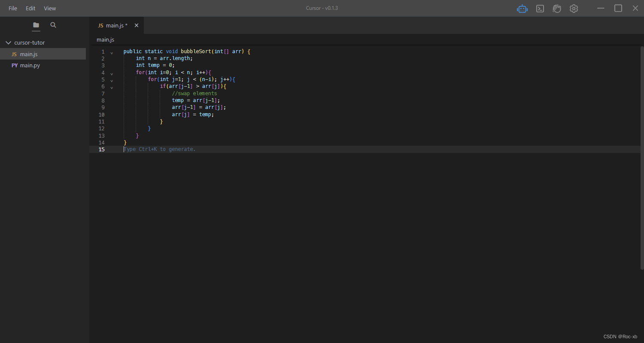Switch to the main.js tab

click(114, 25)
